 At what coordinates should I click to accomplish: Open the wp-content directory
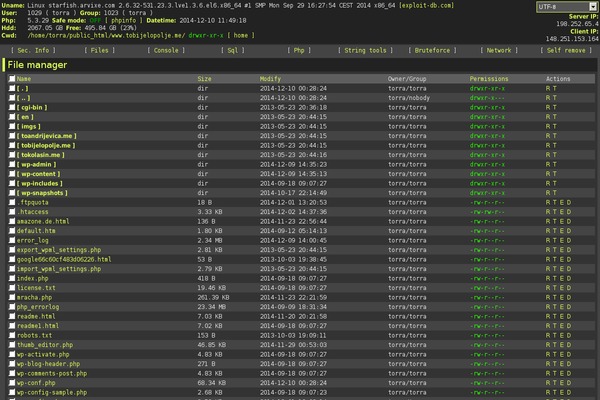click(x=39, y=174)
